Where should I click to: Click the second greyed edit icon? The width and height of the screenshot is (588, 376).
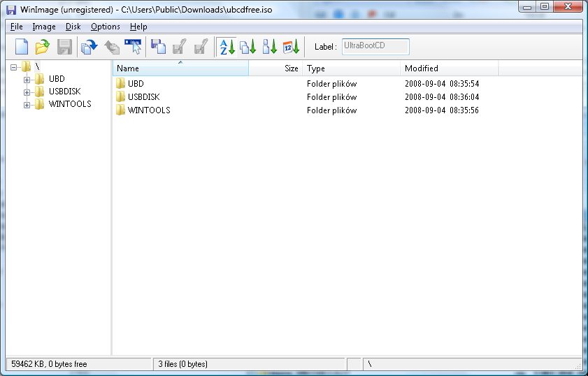coord(201,47)
